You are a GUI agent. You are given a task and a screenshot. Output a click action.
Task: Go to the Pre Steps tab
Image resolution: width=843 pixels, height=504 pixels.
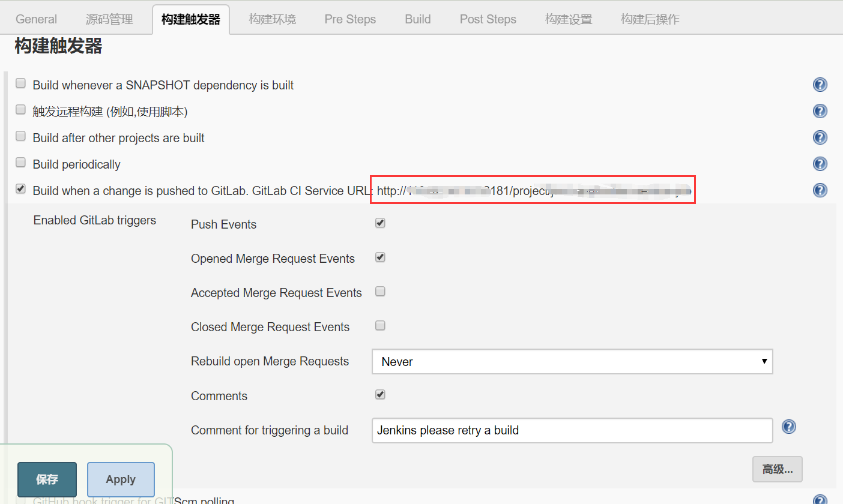click(350, 19)
